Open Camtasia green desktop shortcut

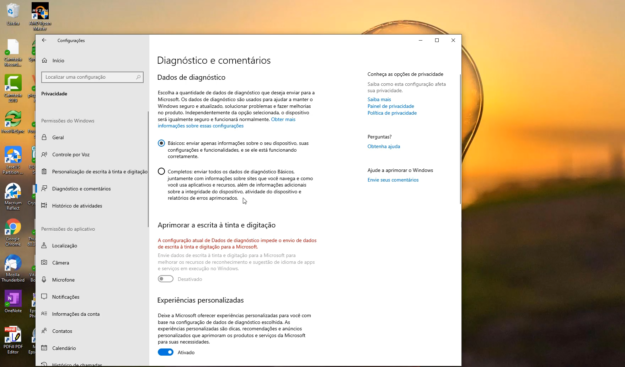(13, 88)
